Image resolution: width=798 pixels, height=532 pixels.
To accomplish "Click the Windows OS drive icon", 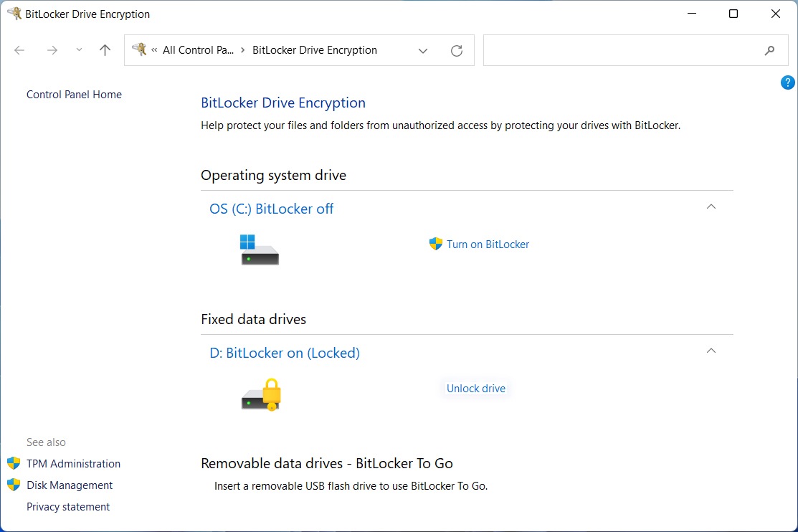I will [260, 250].
